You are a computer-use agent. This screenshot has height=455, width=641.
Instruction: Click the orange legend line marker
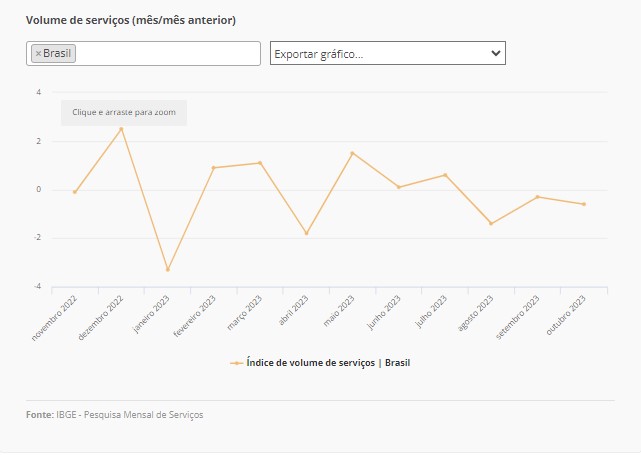236,363
